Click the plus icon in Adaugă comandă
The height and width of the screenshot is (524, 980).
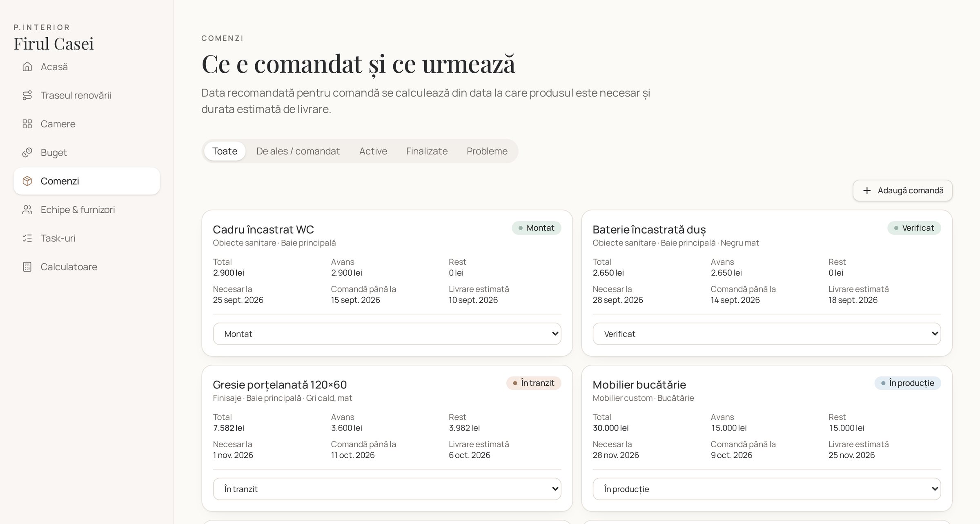[x=867, y=190]
